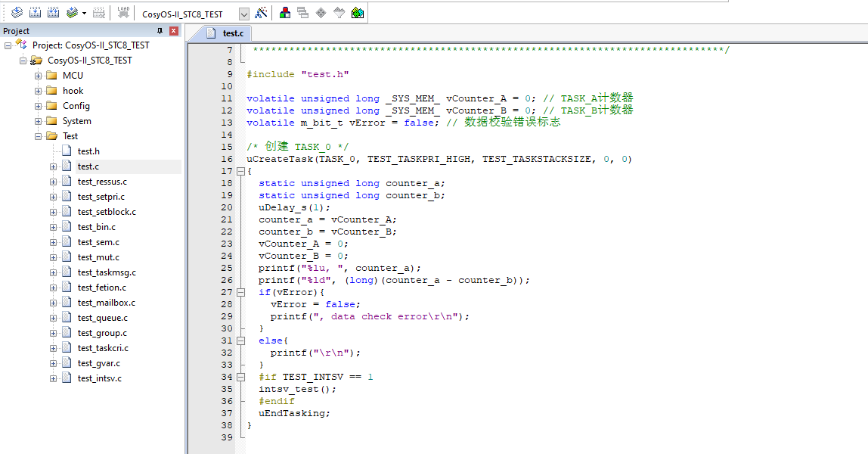Click the Translate current file icon
Viewport: 868px width, 454px height.
[x=17, y=12]
